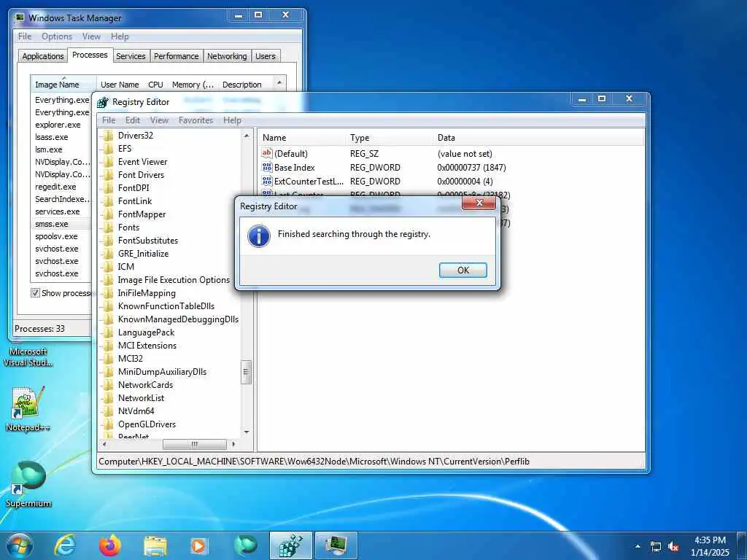Select the Microsoft Visual Studio desktop shortcut
Image resolution: width=747 pixels, height=560 pixels.
[28, 357]
